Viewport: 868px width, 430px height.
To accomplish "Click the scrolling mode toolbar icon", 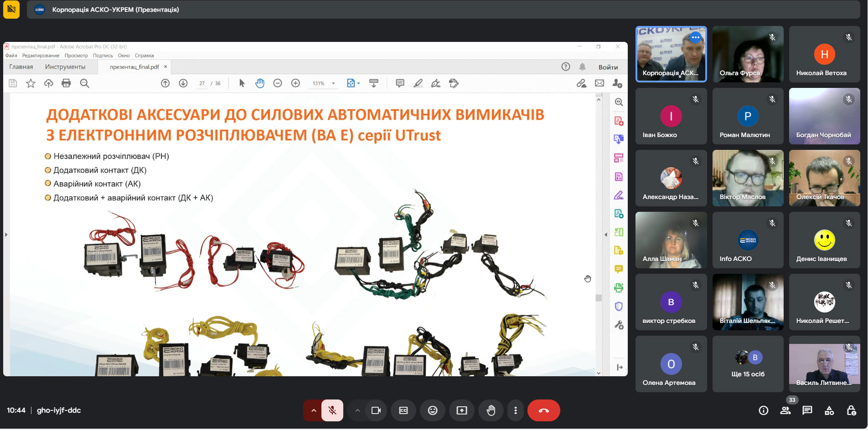I will point(374,83).
